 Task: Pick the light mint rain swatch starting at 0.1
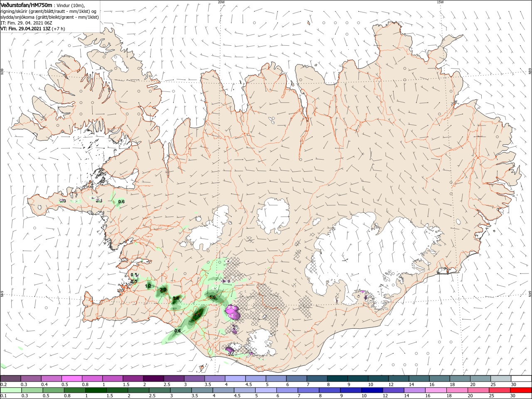(x=10, y=390)
